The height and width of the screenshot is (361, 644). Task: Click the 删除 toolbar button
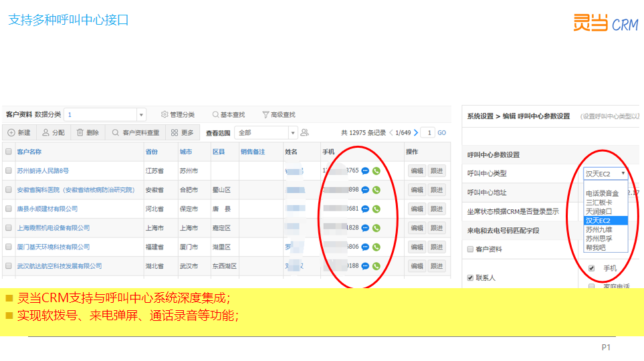(x=88, y=132)
